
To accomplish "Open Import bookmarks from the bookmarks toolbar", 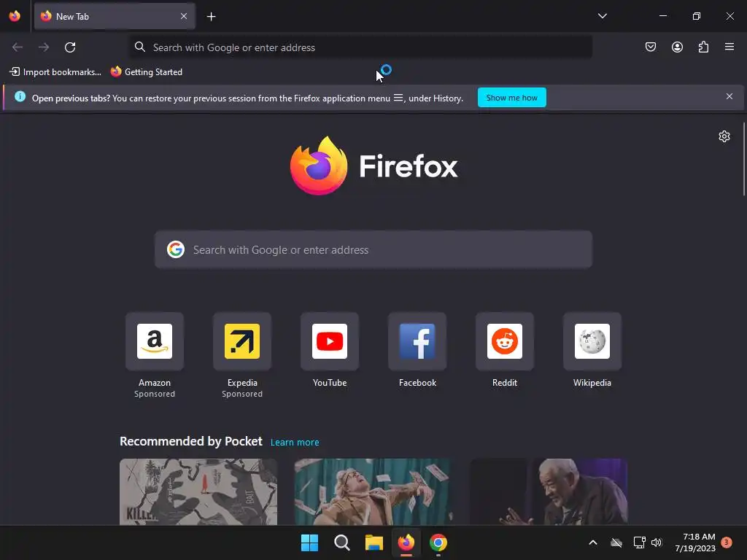I will pyautogui.click(x=55, y=72).
